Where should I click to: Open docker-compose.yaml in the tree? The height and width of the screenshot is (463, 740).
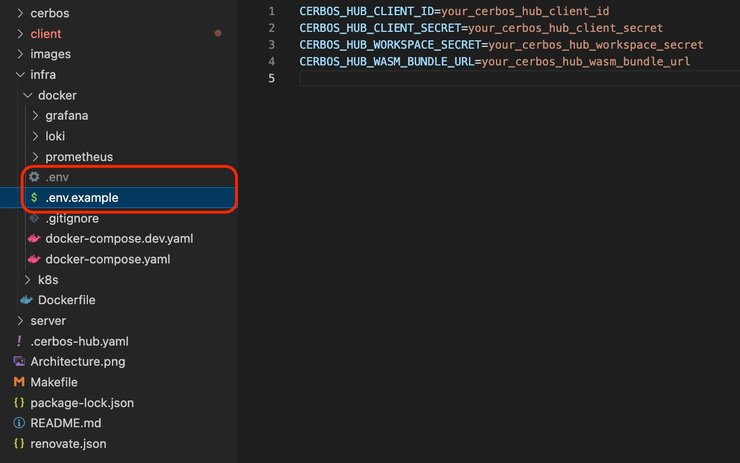(108, 260)
